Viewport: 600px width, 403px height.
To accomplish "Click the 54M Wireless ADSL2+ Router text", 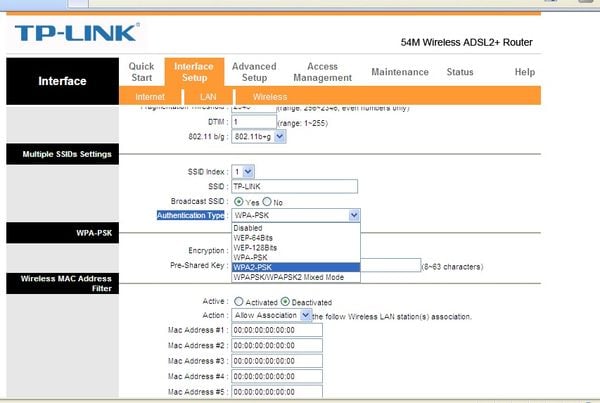I will point(466,42).
